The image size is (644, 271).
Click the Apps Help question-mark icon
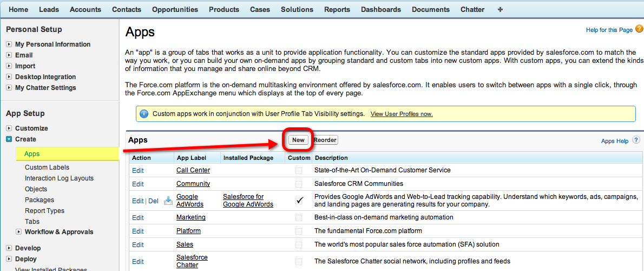point(636,140)
